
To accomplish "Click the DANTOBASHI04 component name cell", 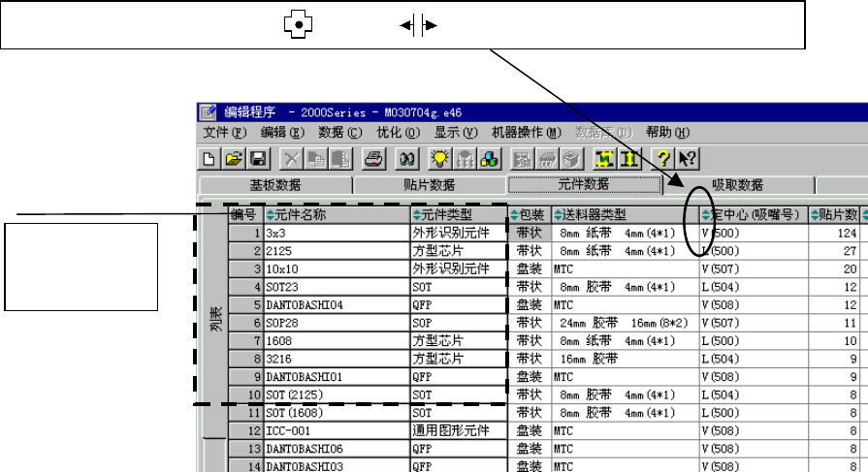I will click(335, 304).
